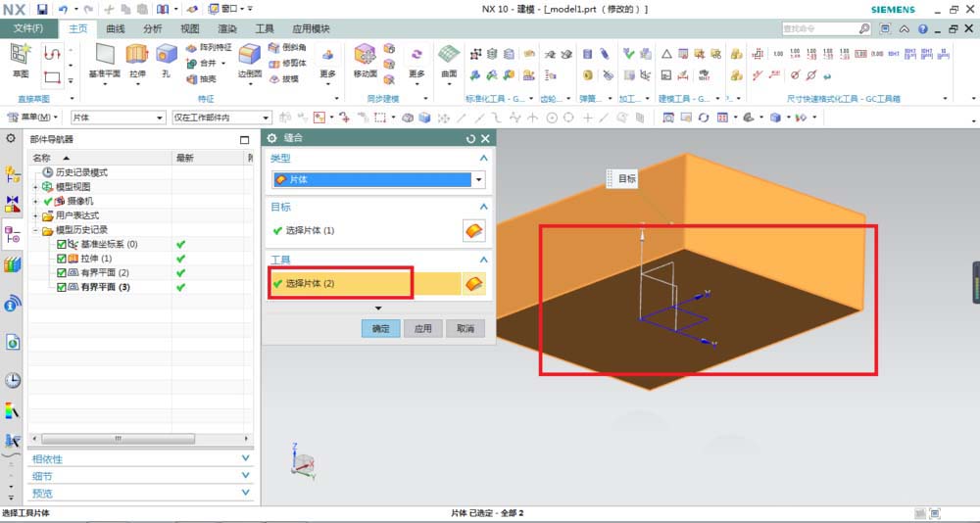This screenshot has height=523, width=980.
Task: Click the 拔模 draft tool
Action: click(x=283, y=78)
